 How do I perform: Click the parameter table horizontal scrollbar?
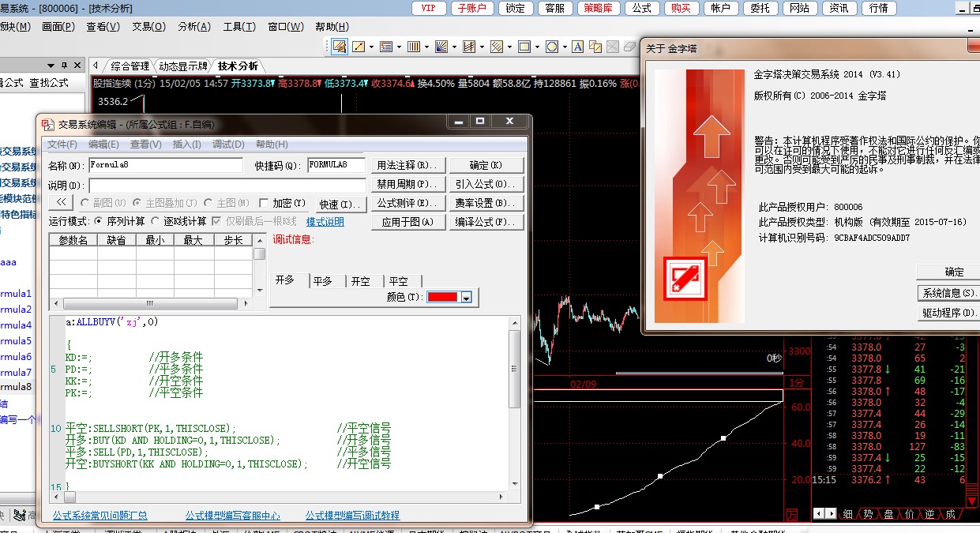(152, 303)
